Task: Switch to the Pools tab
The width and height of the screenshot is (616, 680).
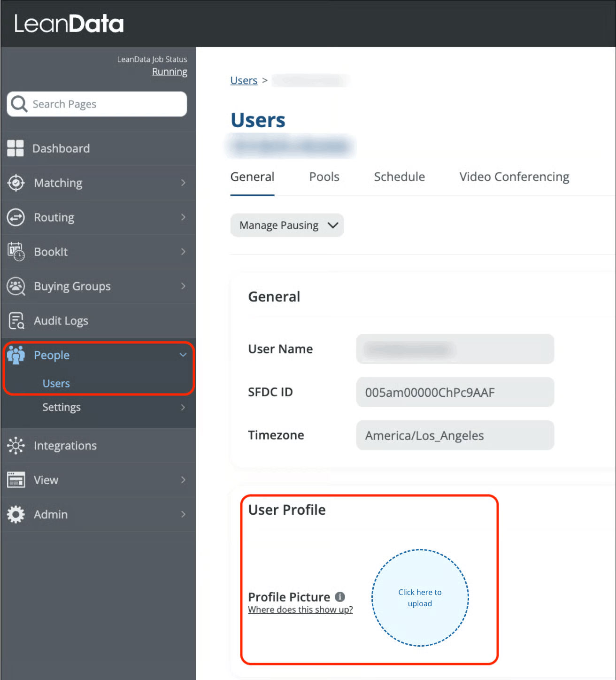Action: [324, 177]
